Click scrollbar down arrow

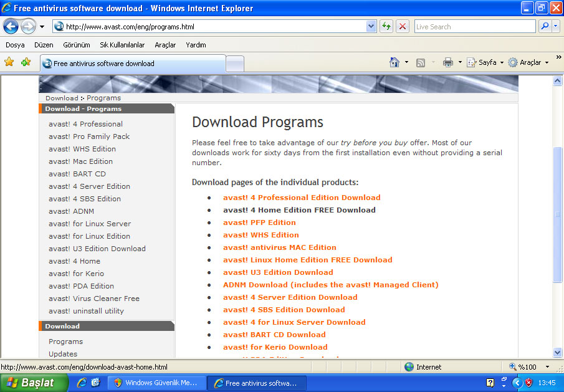click(x=557, y=353)
